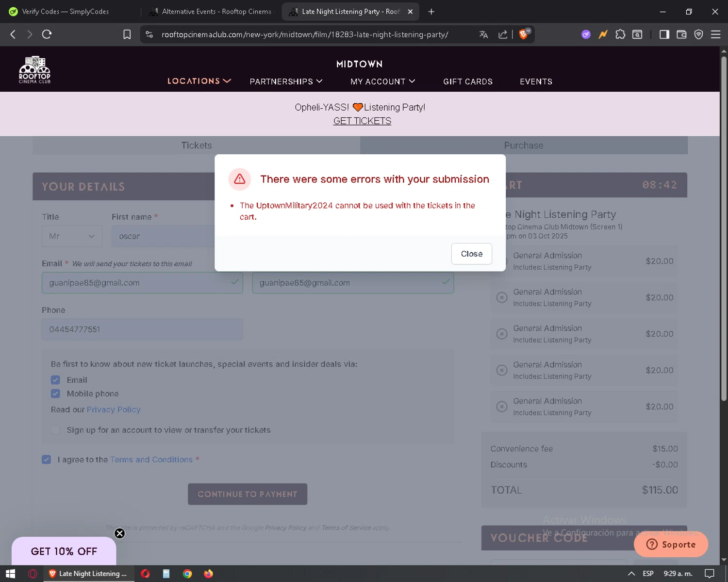Open Chrome from the taskbar
The image size is (728, 582).
[x=187, y=574]
